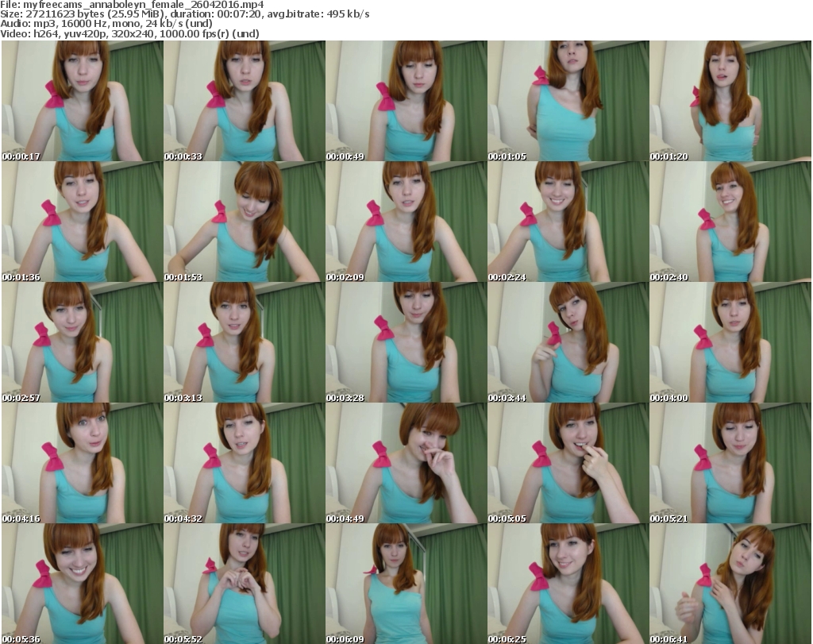The image size is (813, 644).
Task: Select the thumbnail at 00:06:09
Action: click(x=406, y=584)
